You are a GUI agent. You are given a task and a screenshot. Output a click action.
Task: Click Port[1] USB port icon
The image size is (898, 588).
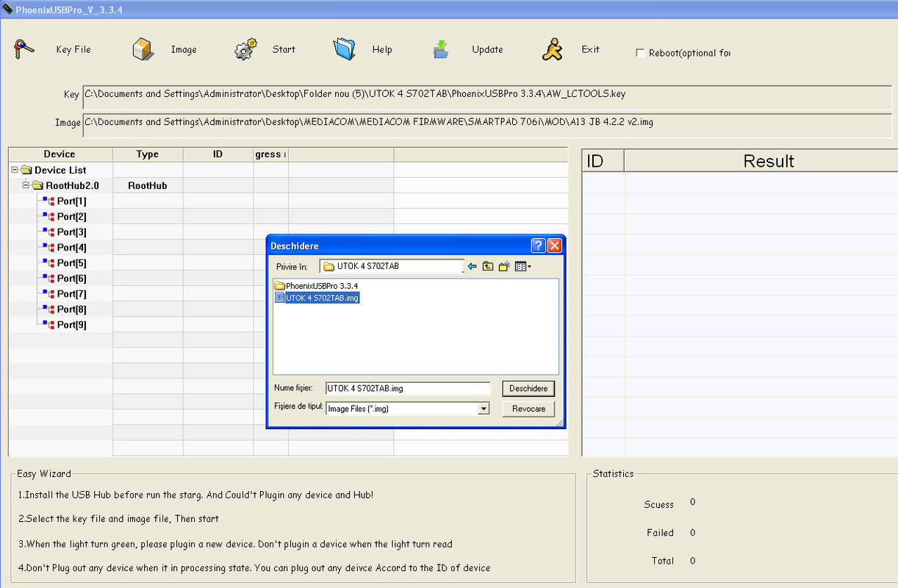coord(49,201)
